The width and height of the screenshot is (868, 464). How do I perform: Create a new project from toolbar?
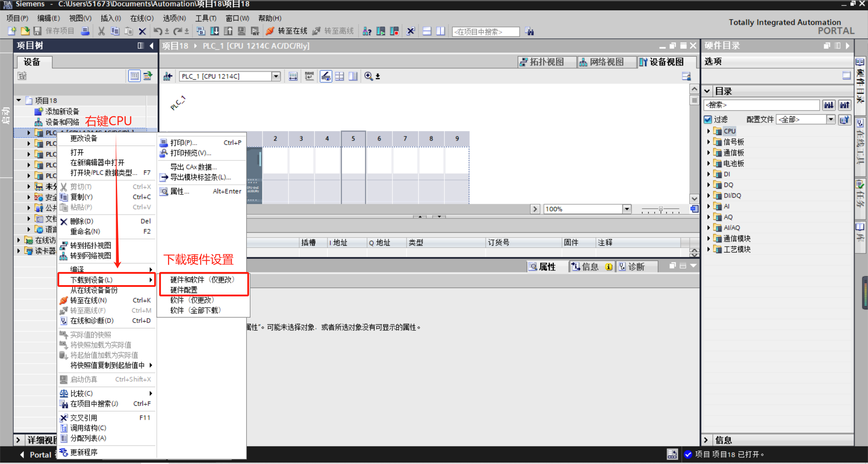click(x=12, y=31)
